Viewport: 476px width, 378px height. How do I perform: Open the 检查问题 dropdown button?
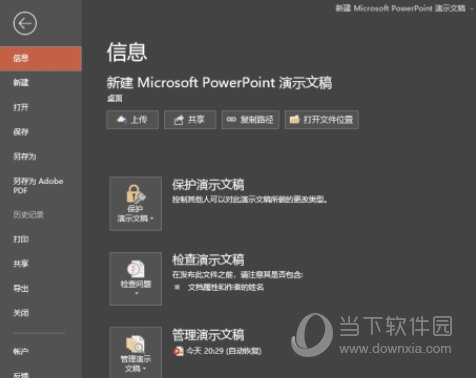coord(136,279)
